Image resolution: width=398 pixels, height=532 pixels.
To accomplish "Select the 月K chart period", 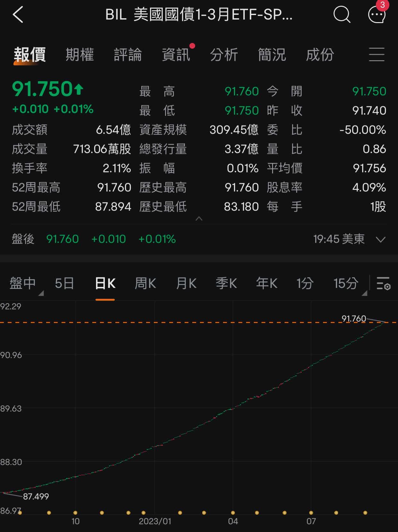I will (186, 283).
